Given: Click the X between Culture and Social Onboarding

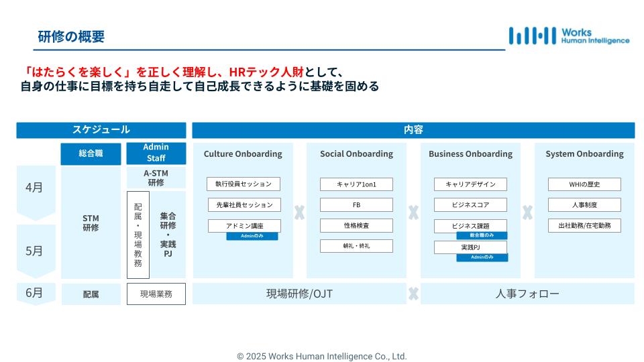Looking at the screenshot, I should (x=299, y=213).
